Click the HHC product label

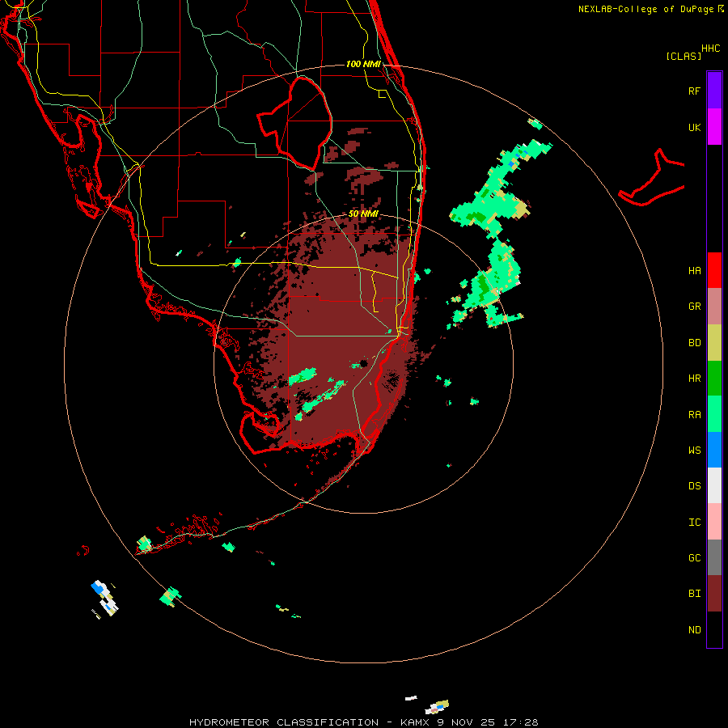coord(710,49)
